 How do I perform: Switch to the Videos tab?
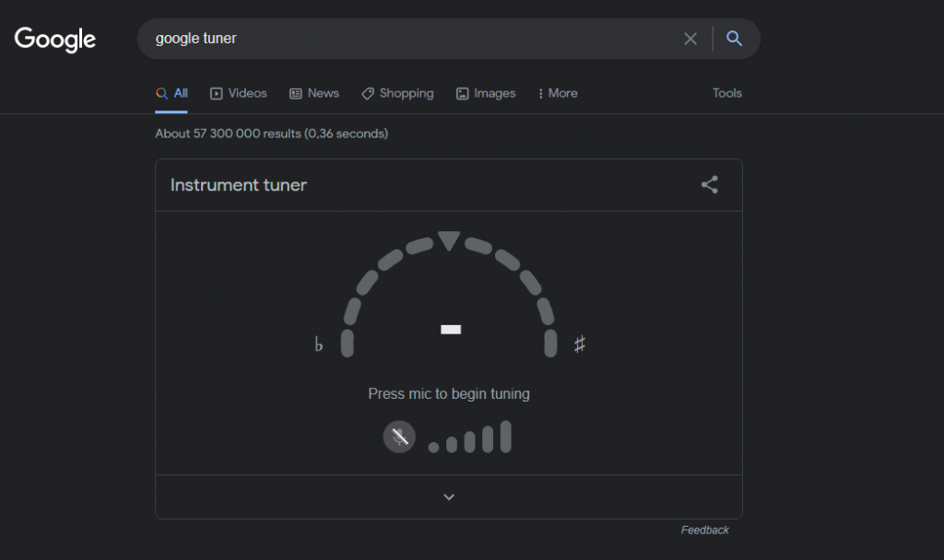coord(239,93)
